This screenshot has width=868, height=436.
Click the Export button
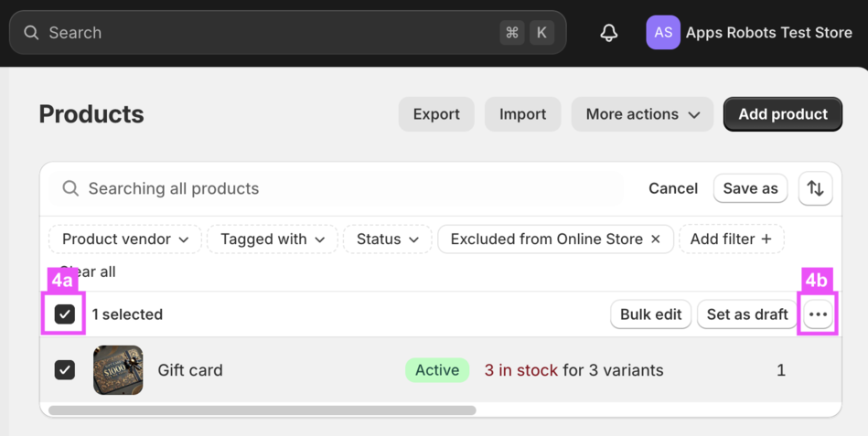(x=436, y=114)
